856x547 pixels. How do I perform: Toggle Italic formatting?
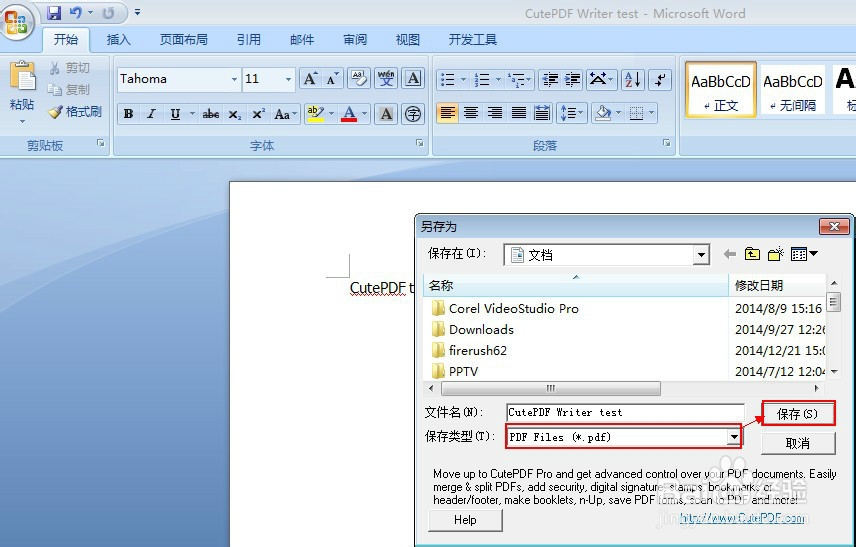tap(151, 114)
